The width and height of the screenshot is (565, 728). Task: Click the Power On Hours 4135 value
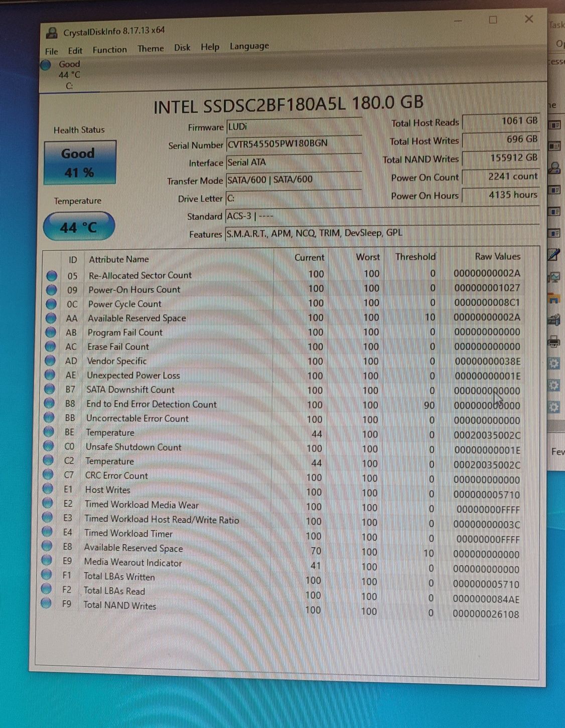coord(500,195)
